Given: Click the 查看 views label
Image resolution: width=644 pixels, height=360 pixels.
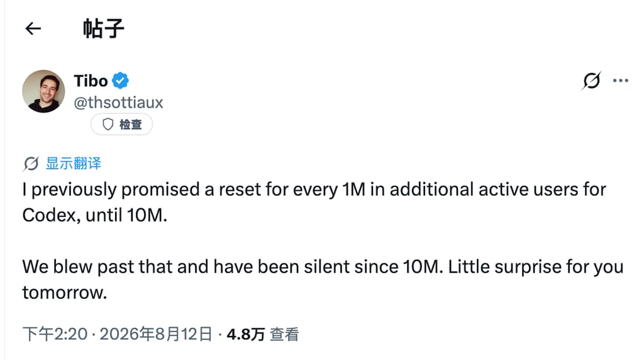Looking at the screenshot, I should (x=284, y=335).
